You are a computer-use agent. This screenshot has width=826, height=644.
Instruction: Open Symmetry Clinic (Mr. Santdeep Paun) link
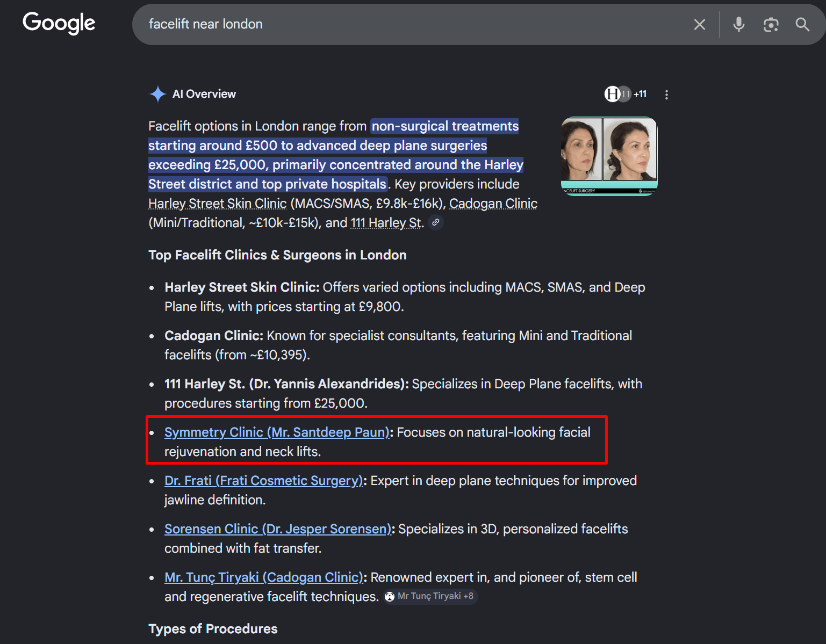click(277, 432)
